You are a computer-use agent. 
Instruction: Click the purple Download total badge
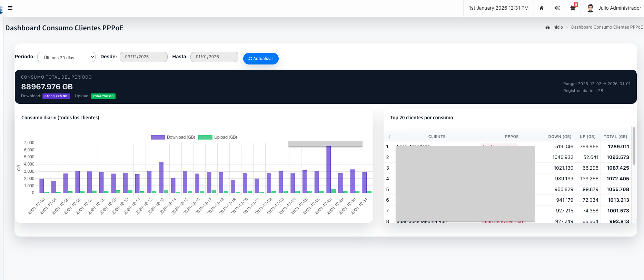click(56, 96)
